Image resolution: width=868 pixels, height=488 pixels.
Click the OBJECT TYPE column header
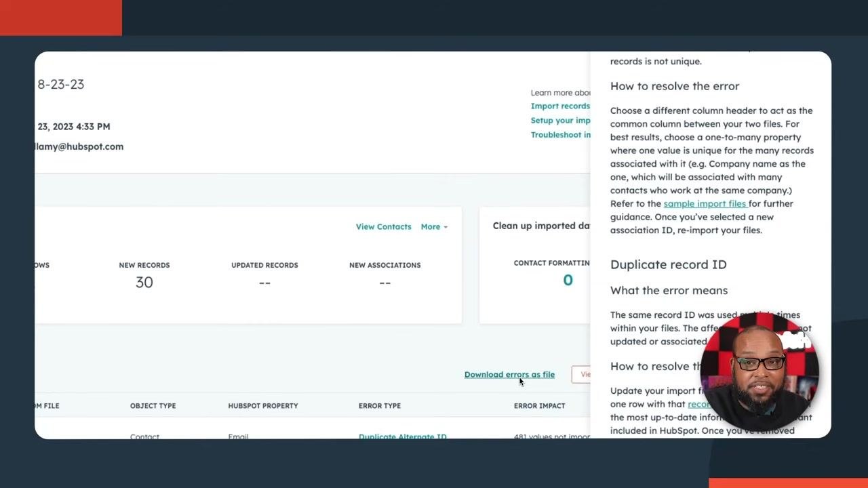153,405
